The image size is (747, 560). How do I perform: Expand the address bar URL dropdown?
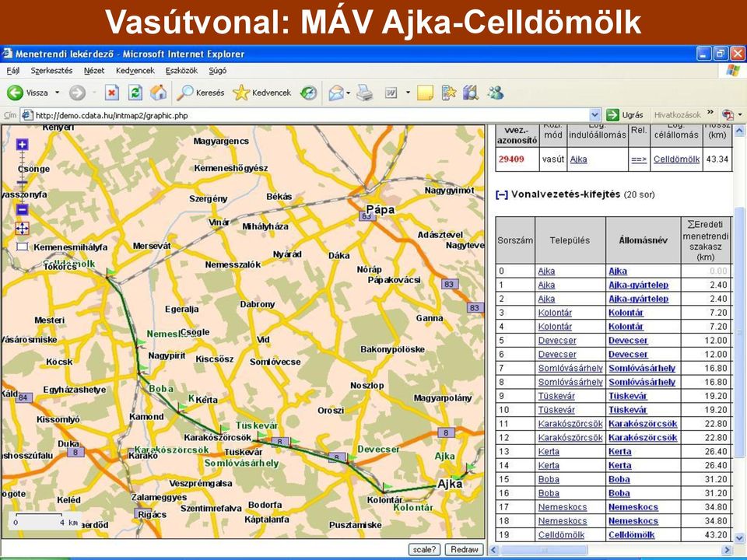pos(594,115)
